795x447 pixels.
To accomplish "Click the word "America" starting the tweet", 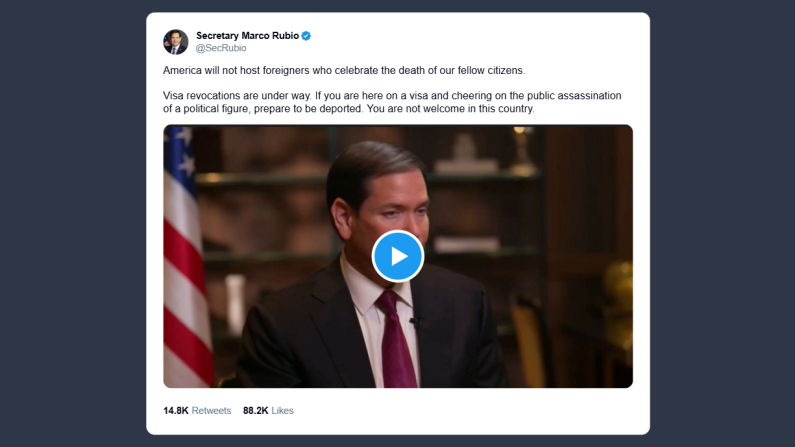I will coord(184,70).
